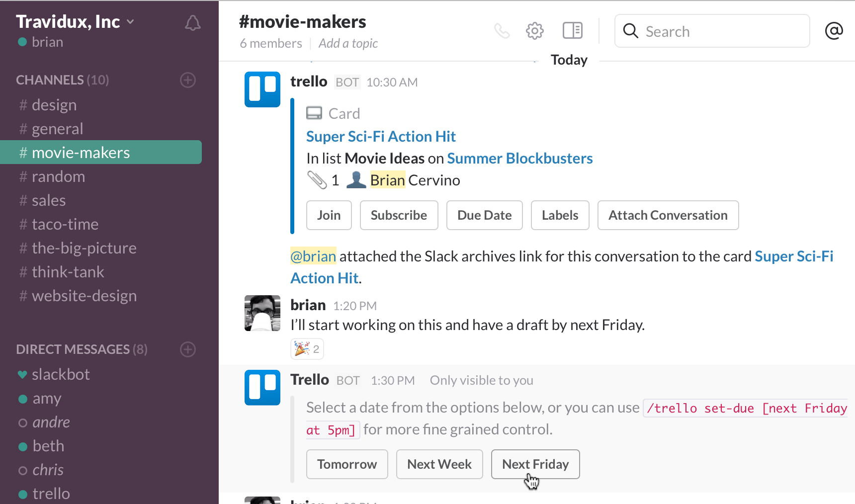Open the #website-design channel
Viewport: 855px width, 504px height.
(x=101, y=296)
